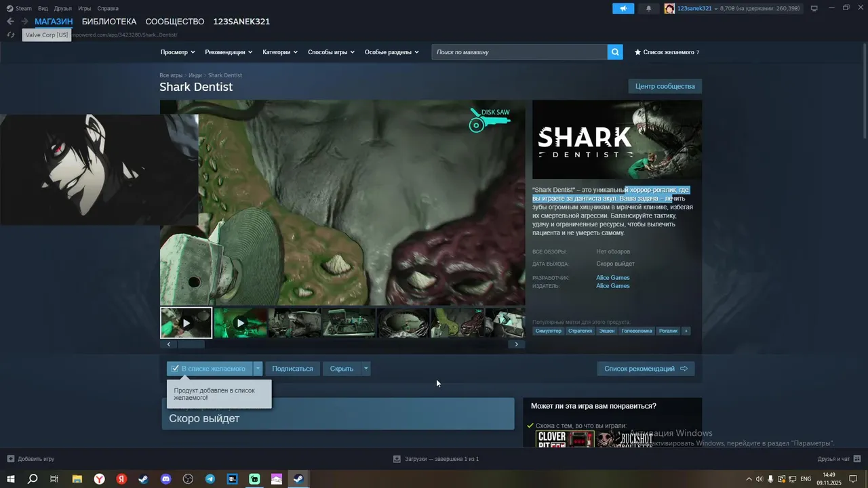
Task: Open Windows taskbar search
Action: (32, 479)
